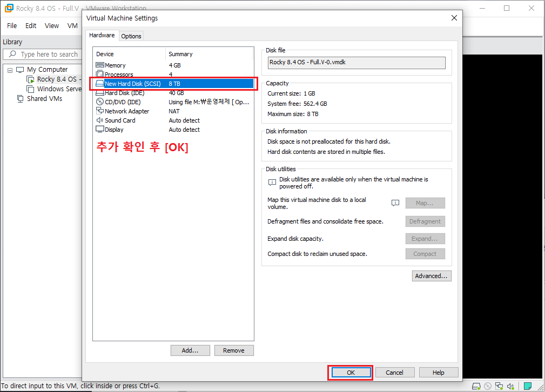The width and height of the screenshot is (545, 392).
Task: Click the Shared VMs icon
Action: [x=21, y=99]
